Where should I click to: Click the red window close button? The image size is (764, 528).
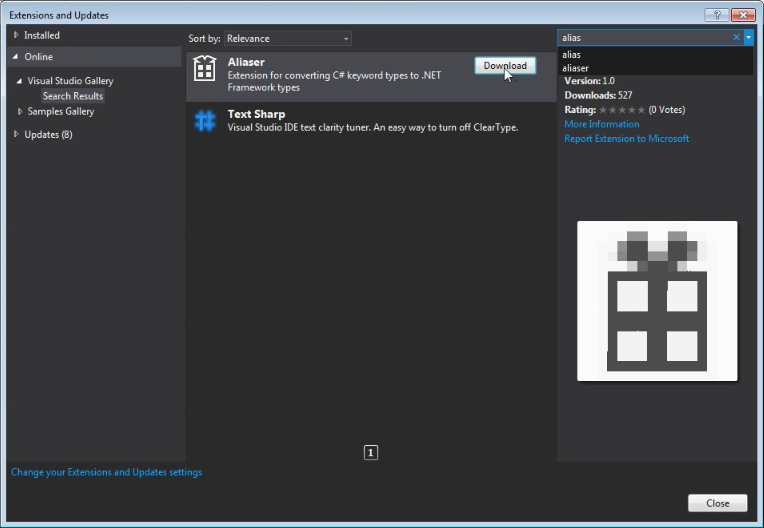point(743,15)
